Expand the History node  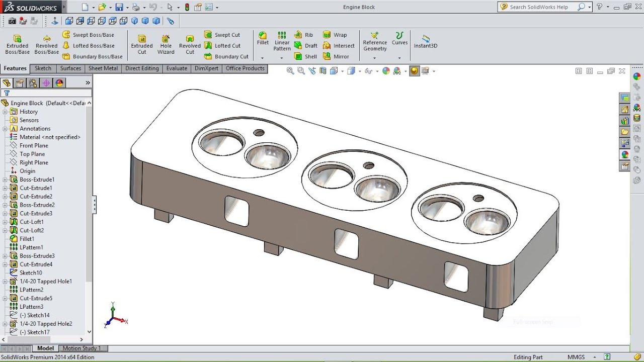click(x=5, y=112)
